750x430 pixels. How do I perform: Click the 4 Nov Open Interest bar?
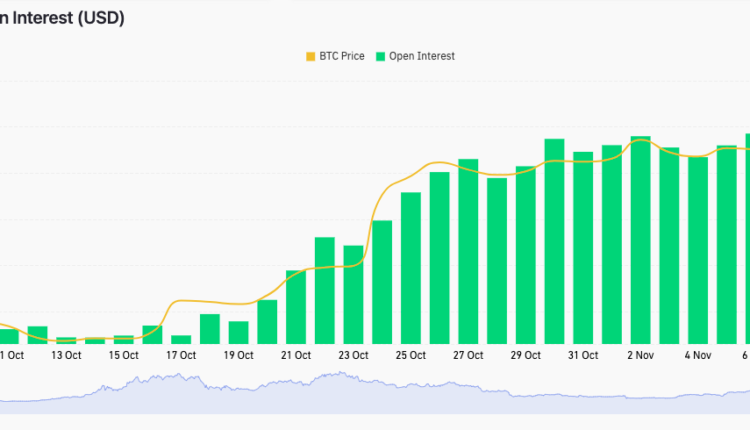(698, 250)
